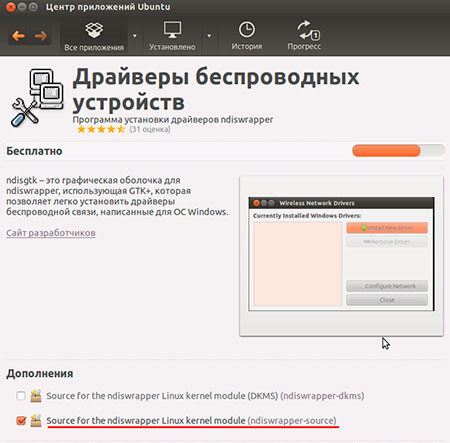450x443 pixels.
Task: Maximize the Ubuntu Software Center window
Action: coord(33,7)
